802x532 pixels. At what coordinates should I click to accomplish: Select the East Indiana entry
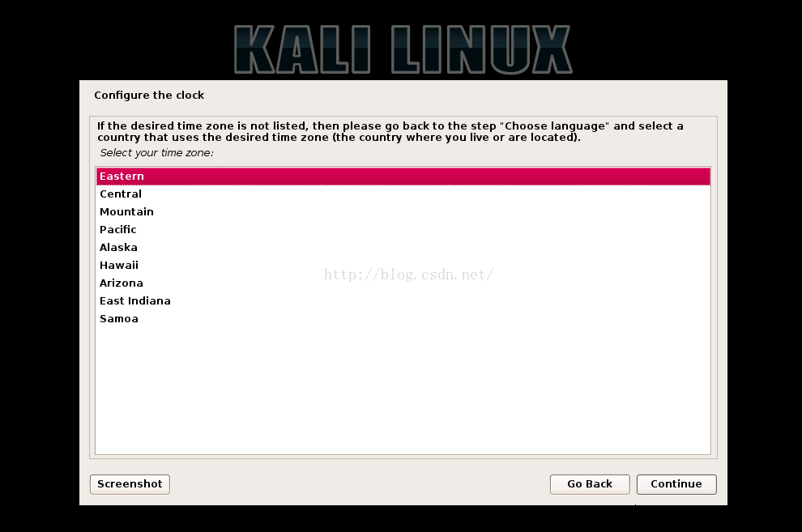pos(403,301)
